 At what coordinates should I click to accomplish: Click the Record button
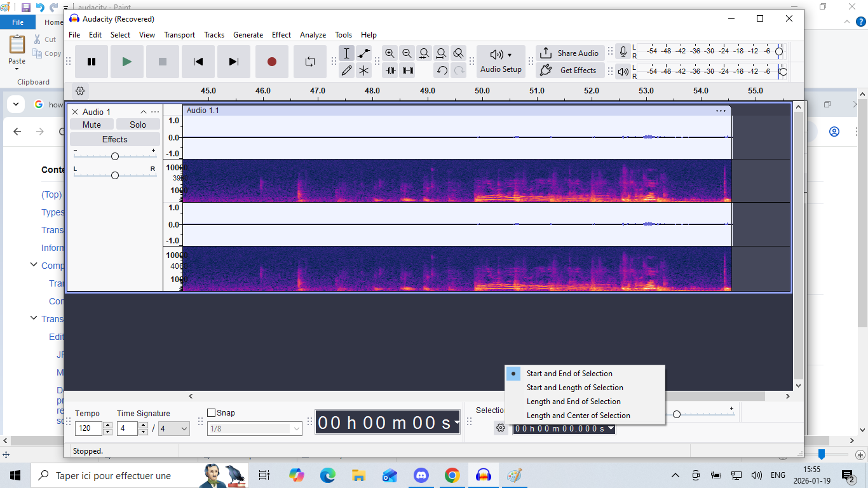[x=272, y=62]
